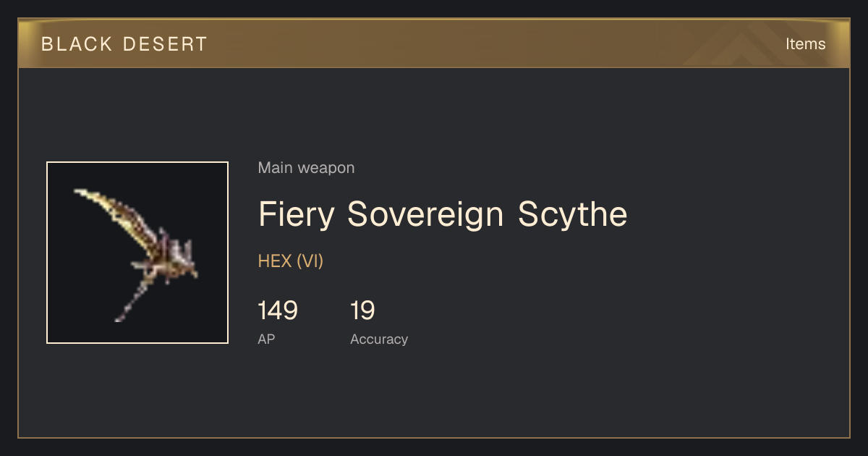Select the word BLACK in the header
The width and height of the screenshot is (868, 456).
[x=77, y=44]
